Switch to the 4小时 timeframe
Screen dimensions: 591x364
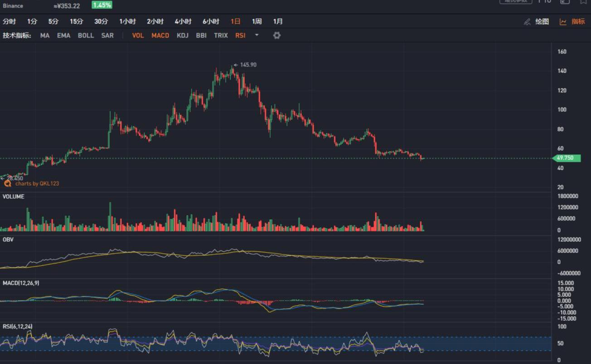tap(183, 21)
